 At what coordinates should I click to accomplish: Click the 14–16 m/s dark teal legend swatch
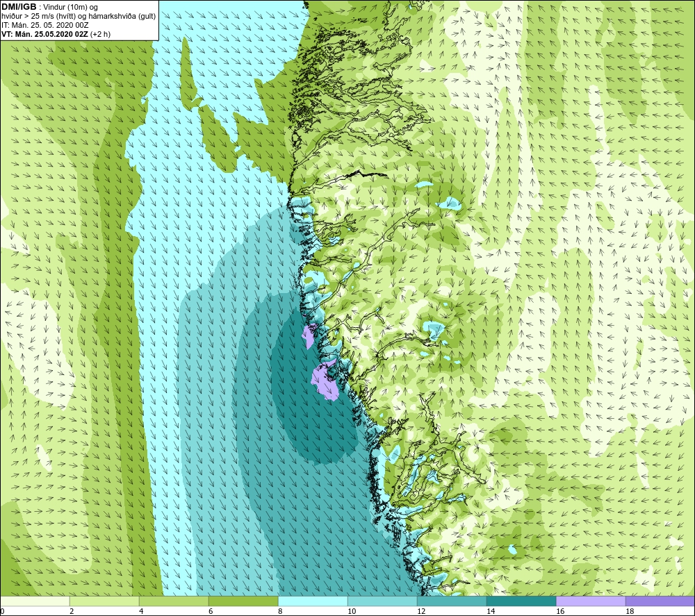pyautogui.click(x=521, y=601)
